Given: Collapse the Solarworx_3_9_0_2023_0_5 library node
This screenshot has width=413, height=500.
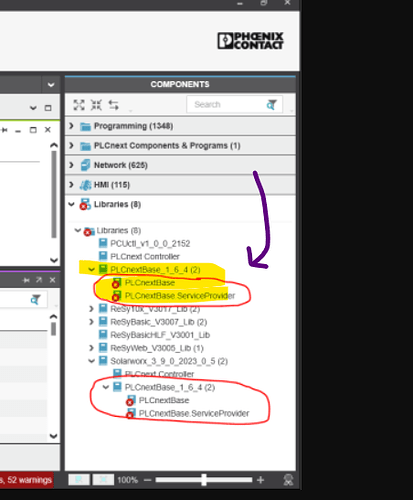Looking at the screenshot, I should (x=92, y=361).
